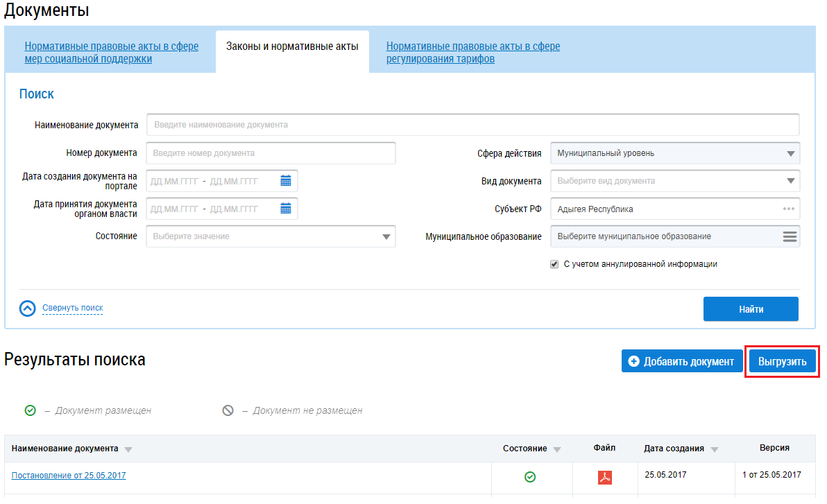Click the red PDF file icon
The image size is (827, 504).
[x=605, y=477]
